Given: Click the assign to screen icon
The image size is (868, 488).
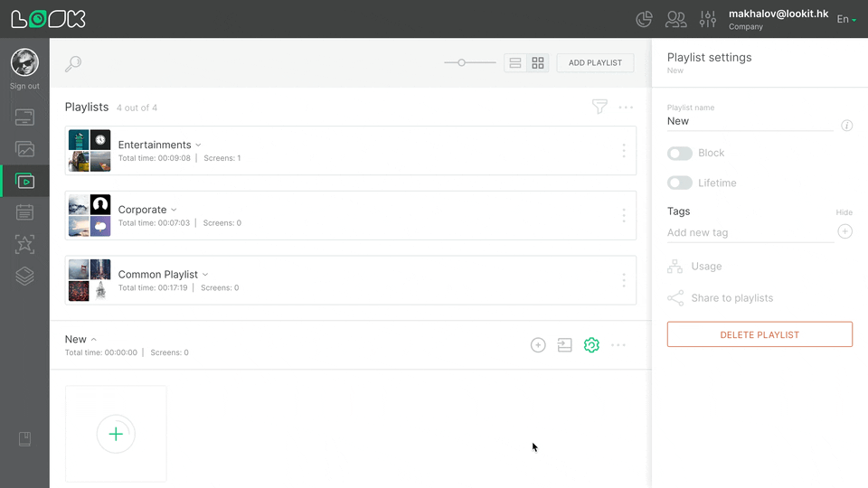Looking at the screenshot, I should click(565, 345).
